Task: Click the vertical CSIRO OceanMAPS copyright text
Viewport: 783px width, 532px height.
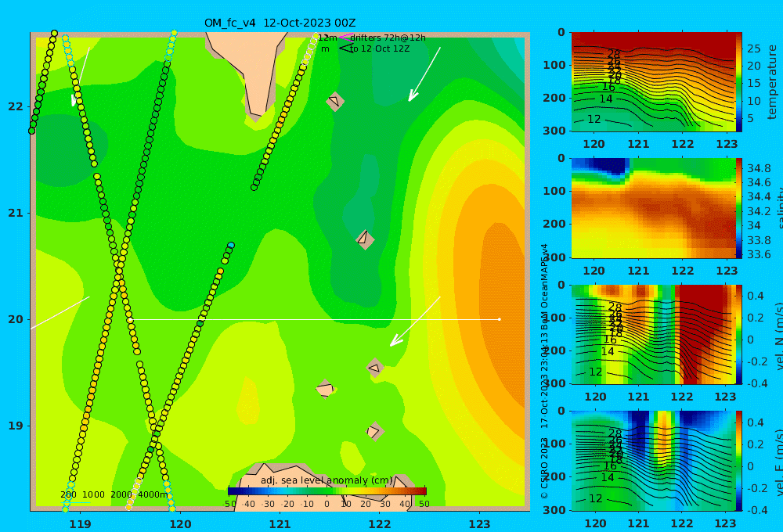Action: tap(544, 372)
